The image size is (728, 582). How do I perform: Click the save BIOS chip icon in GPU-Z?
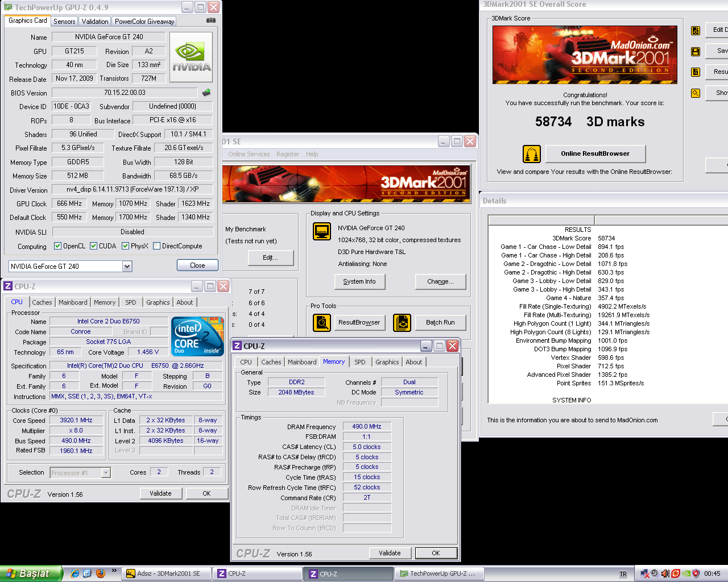[206, 92]
